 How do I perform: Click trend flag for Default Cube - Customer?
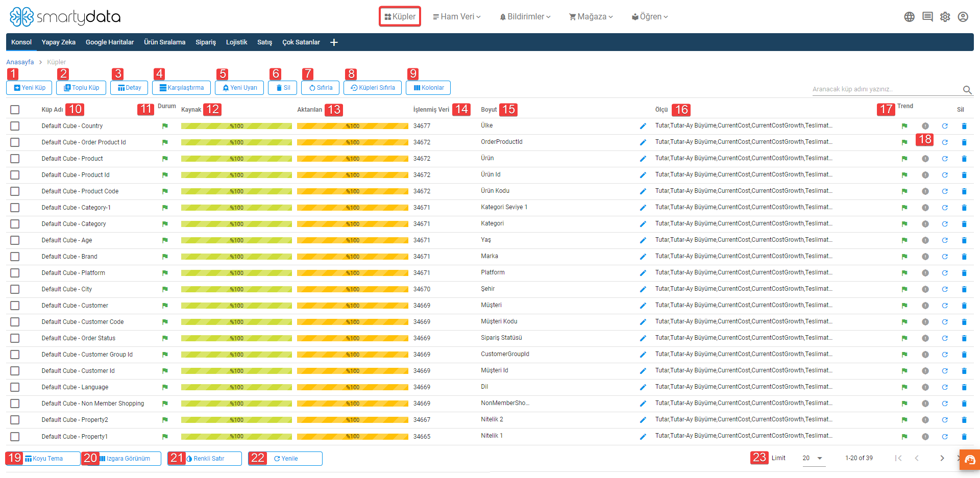(x=904, y=306)
